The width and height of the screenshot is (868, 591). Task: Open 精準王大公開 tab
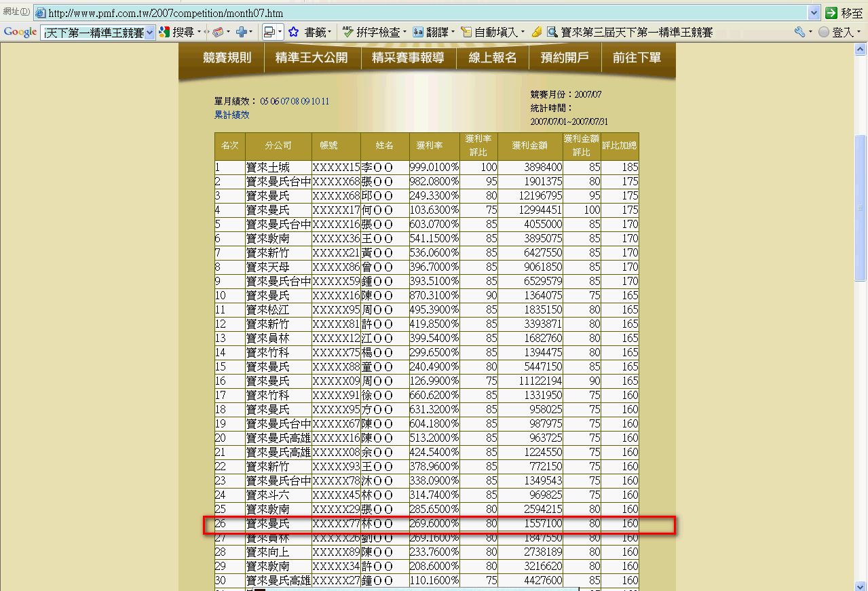click(312, 58)
